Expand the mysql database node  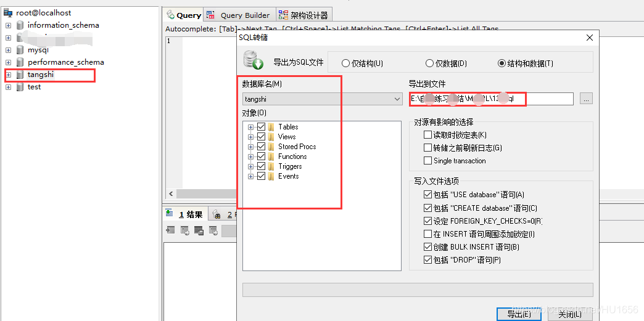(x=8, y=50)
